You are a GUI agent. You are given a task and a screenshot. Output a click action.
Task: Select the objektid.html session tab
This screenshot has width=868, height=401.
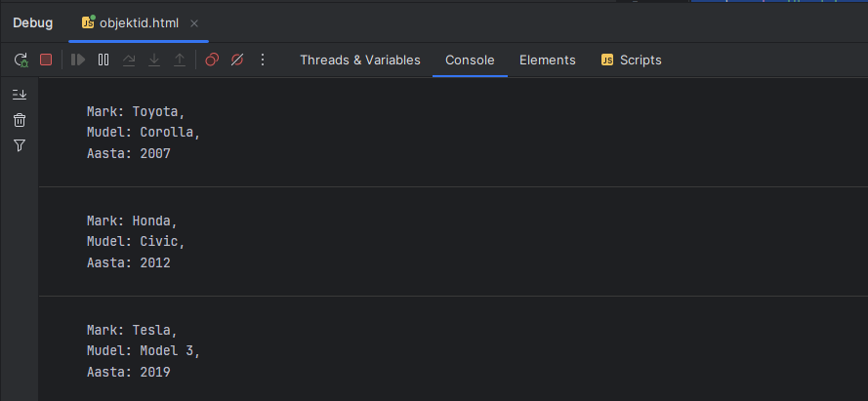[138, 22]
